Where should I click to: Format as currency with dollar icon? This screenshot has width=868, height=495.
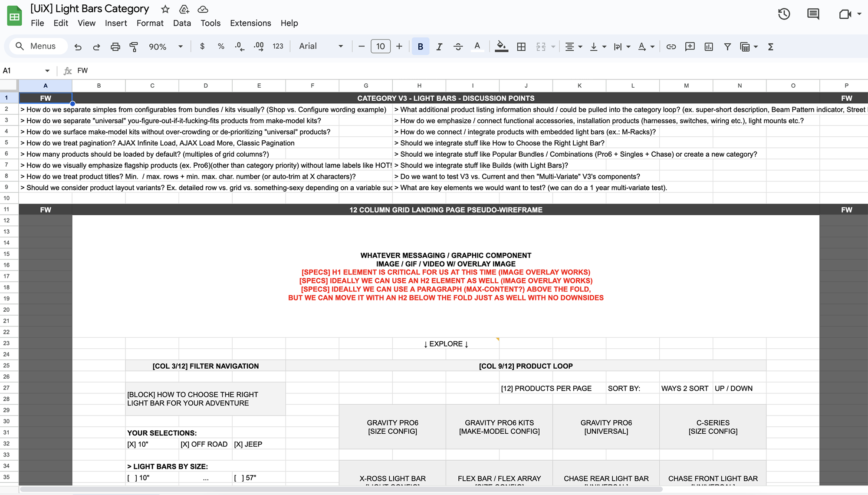coord(202,46)
